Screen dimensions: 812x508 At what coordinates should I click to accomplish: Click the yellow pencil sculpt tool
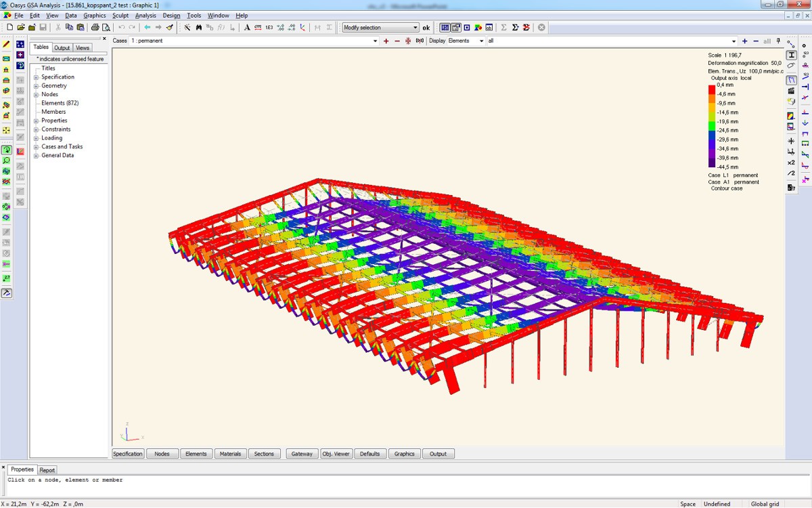pyautogui.click(x=6, y=44)
